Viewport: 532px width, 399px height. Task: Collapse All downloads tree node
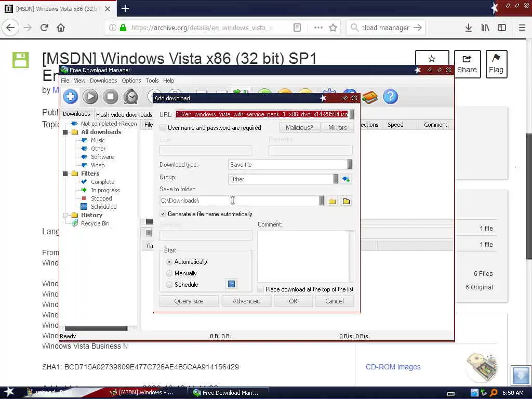65,132
